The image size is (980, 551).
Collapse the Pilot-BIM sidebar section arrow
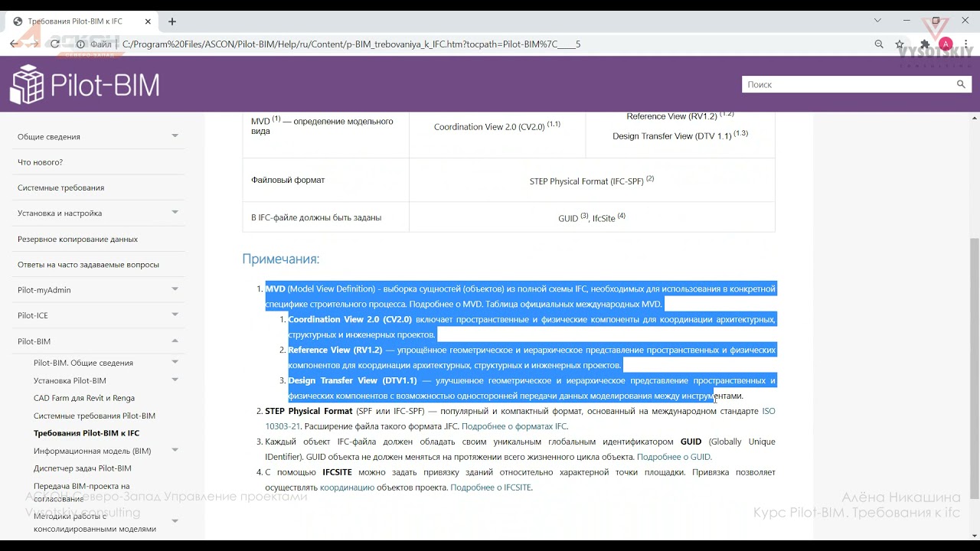[x=175, y=341]
